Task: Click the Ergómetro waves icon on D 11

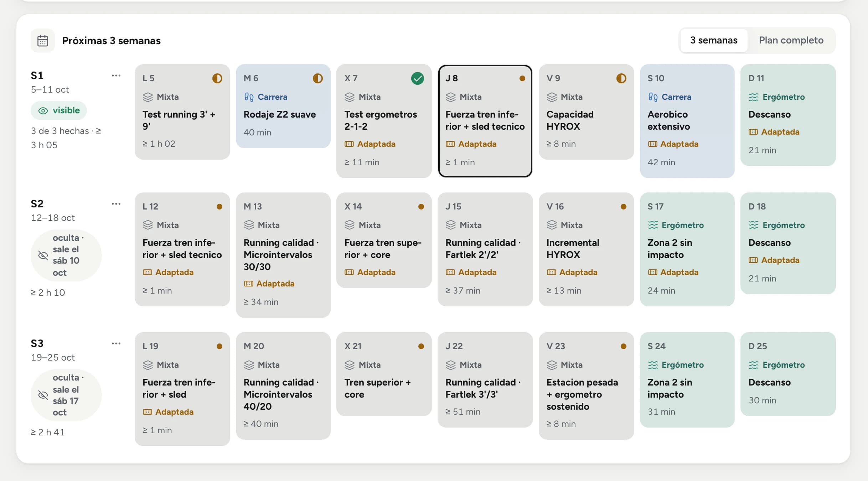Action: (x=754, y=97)
